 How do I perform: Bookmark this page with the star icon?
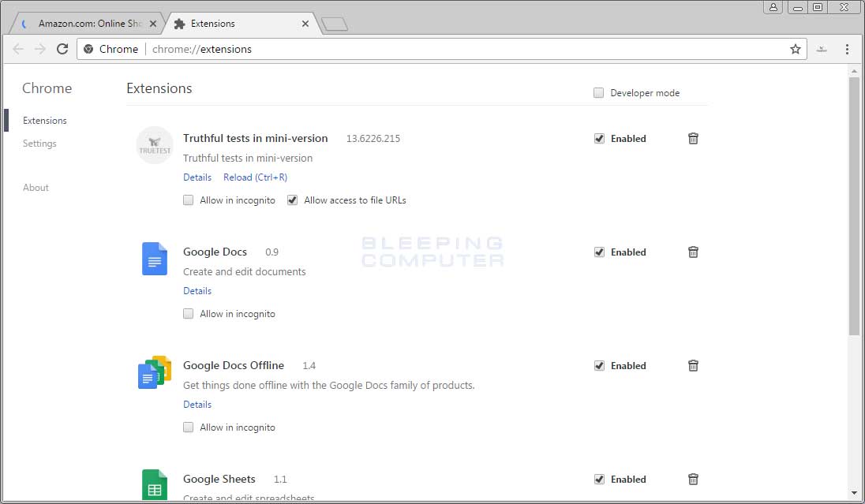[795, 49]
